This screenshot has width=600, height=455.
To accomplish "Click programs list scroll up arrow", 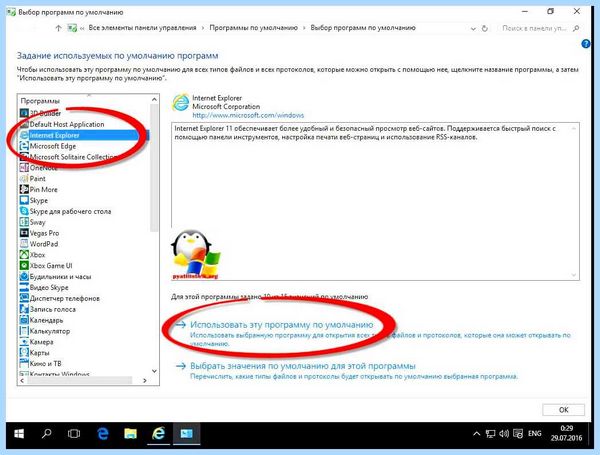I will tap(154, 99).
